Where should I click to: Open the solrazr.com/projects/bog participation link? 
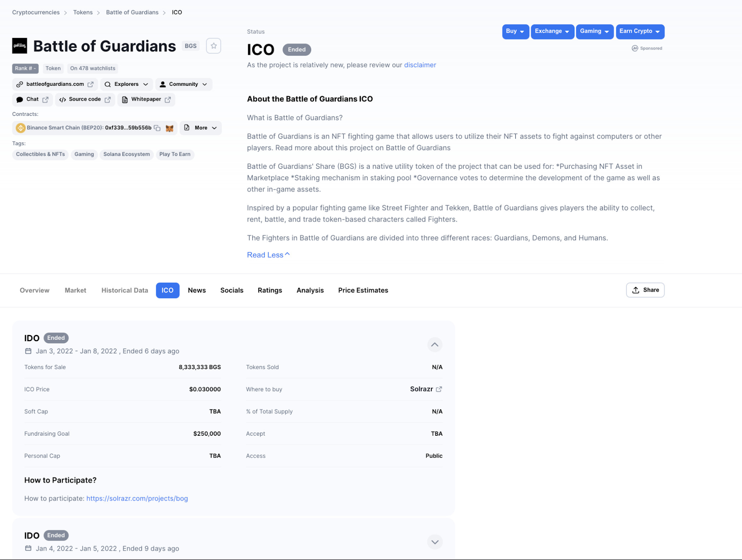pos(137,499)
